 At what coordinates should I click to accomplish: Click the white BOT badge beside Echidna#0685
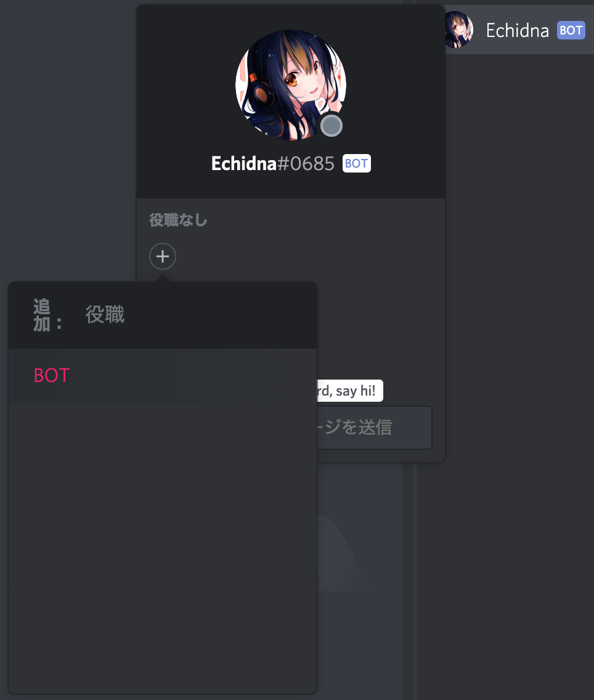(x=357, y=163)
